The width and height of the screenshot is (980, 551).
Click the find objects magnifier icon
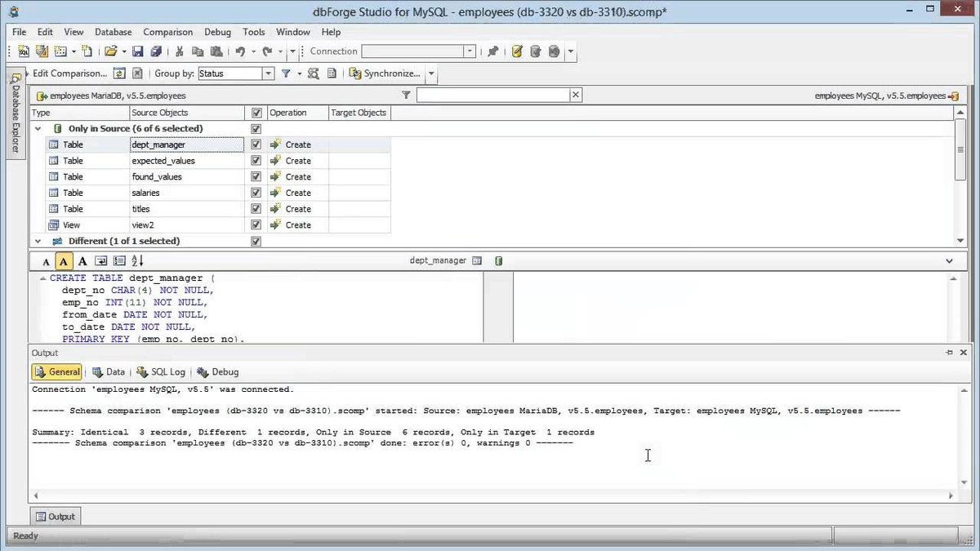313,73
